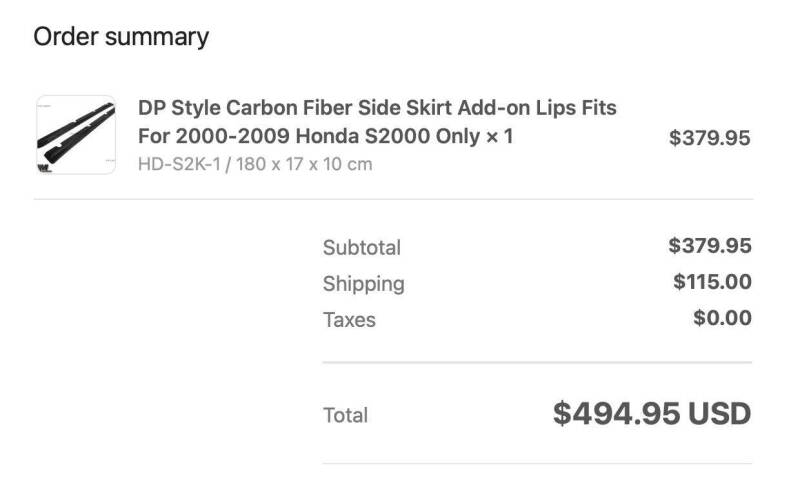The height and width of the screenshot is (503, 800).
Task: Click the side skirt product thumbnail
Action: [x=76, y=135]
